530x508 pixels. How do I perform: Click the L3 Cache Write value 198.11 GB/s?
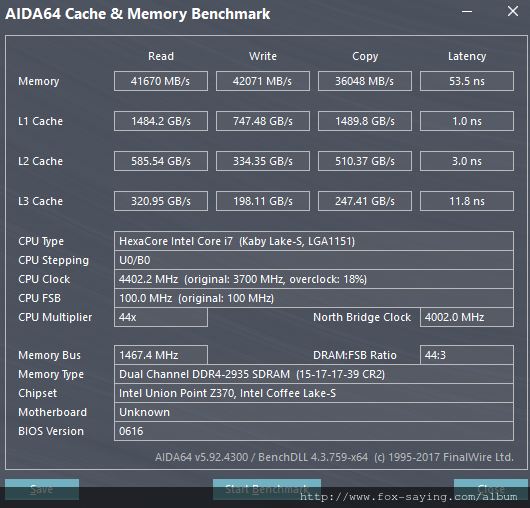point(263,201)
